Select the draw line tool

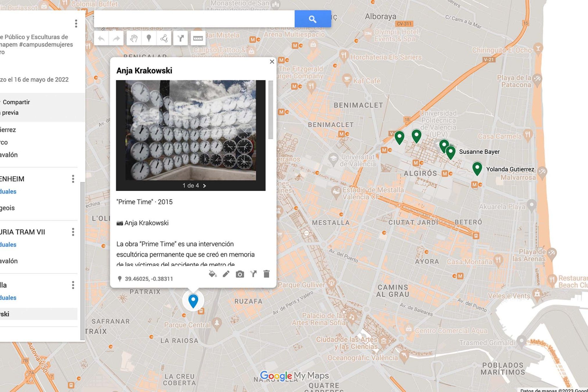(x=164, y=38)
